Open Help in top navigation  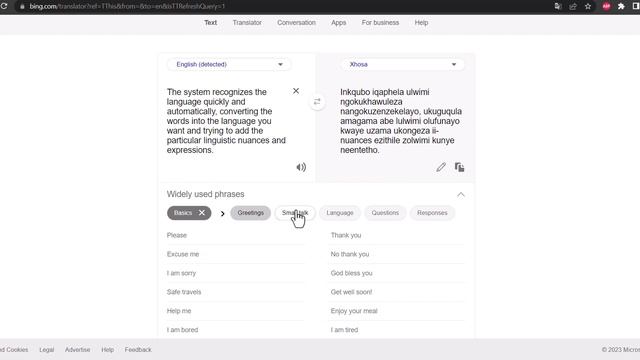(421, 23)
